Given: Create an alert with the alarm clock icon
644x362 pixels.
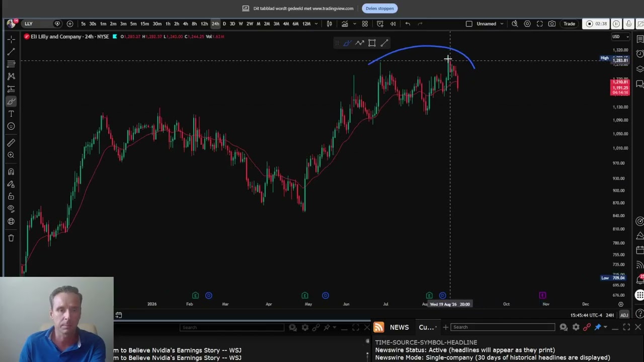Looking at the screenshot, I should tap(380, 24).
